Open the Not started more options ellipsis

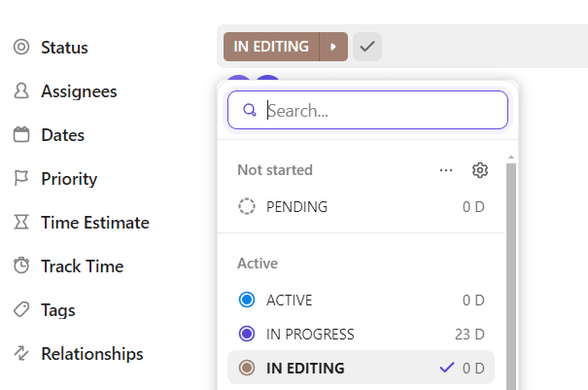tap(446, 170)
